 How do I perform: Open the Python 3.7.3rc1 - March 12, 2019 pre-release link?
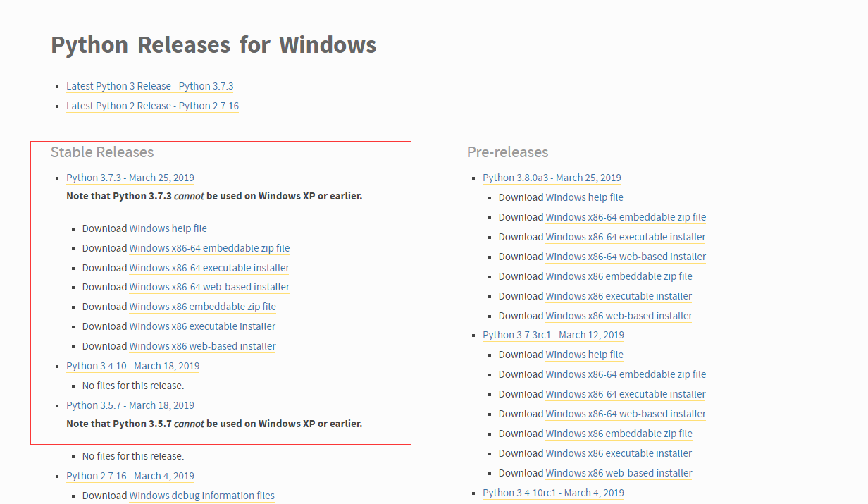tap(554, 335)
